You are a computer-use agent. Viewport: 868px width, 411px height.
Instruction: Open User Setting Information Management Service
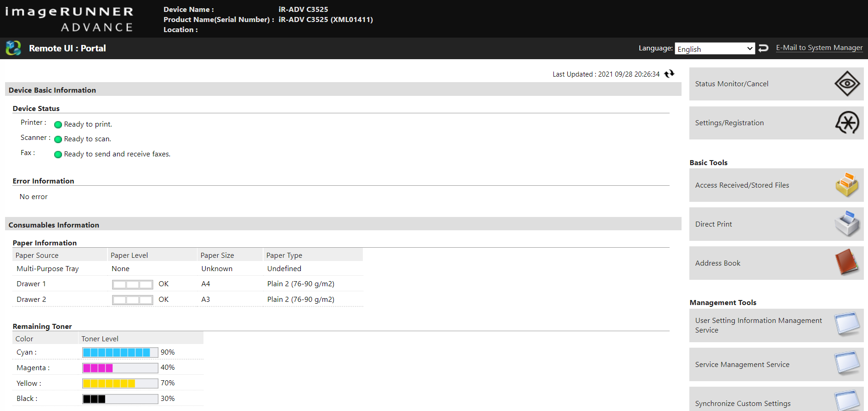tap(776, 325)
